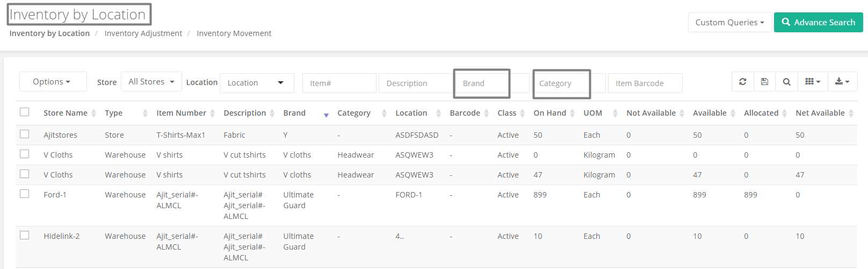
Task: Click the magnifier search icon in toolbar
Action: 786,82
